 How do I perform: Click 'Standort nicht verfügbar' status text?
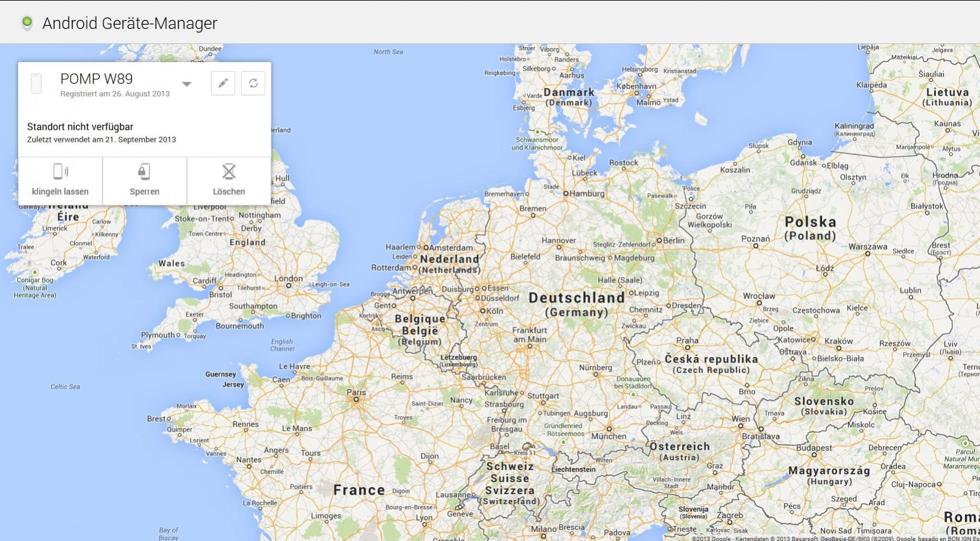coord(80,127)
